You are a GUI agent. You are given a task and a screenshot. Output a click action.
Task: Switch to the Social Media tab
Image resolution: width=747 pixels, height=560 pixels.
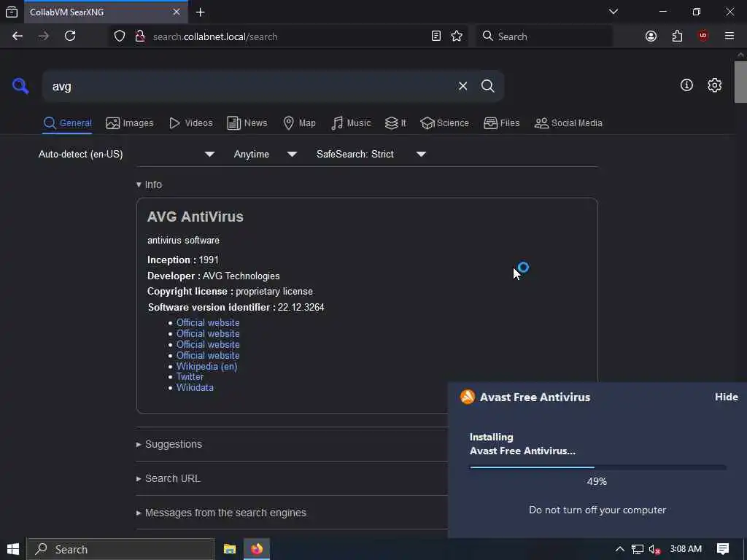pyautogui.click(x=568, y=122)
